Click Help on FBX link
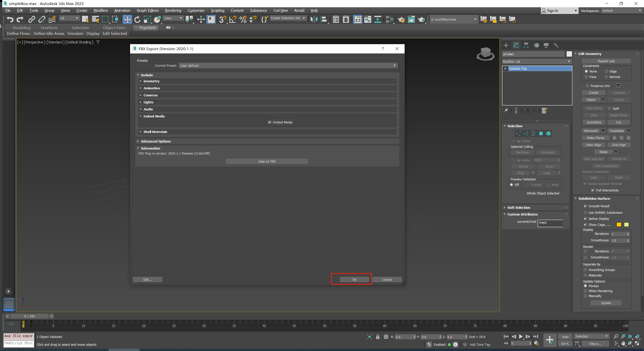 pyautogui.click(x=267, y=161)
